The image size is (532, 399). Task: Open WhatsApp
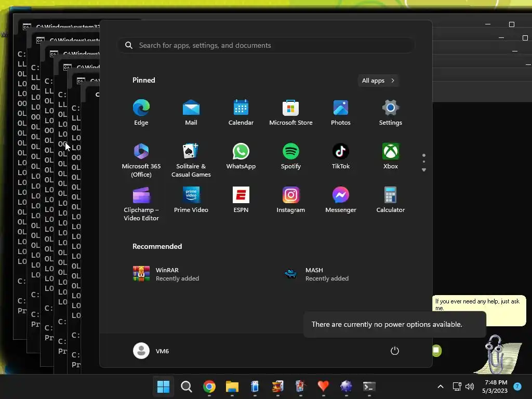(x=241, y=156)
